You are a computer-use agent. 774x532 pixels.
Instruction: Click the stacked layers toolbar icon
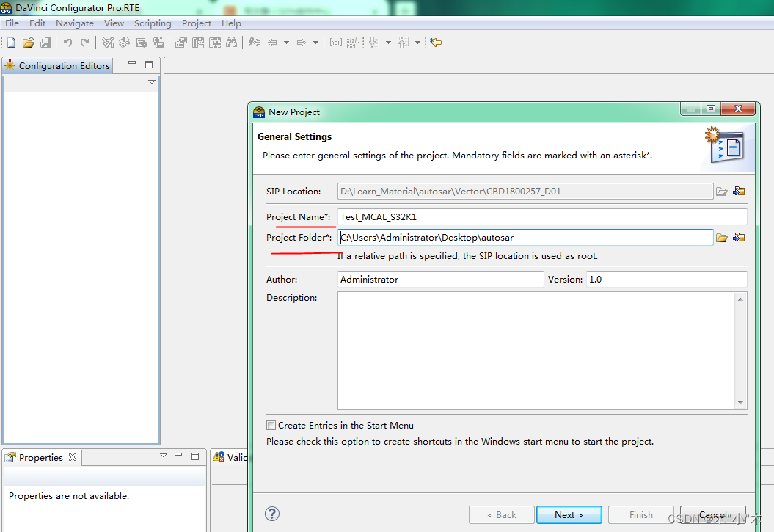(125, 43)
